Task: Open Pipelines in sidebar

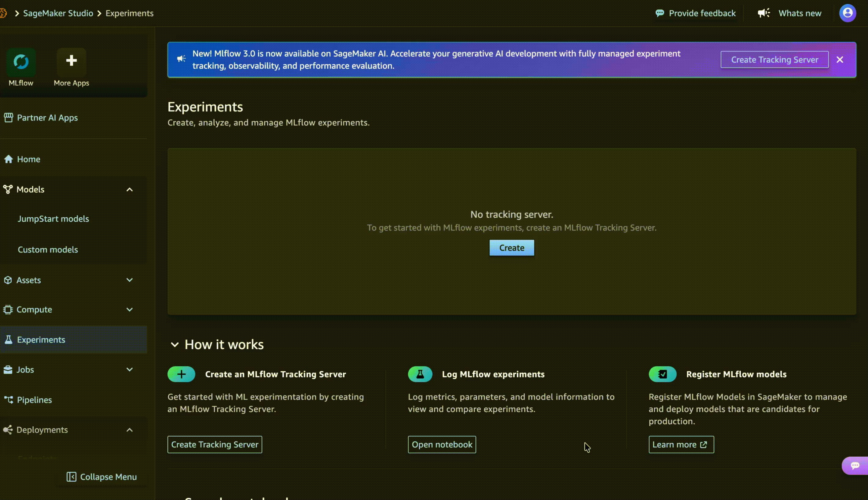Action: [x=34, y=400]
